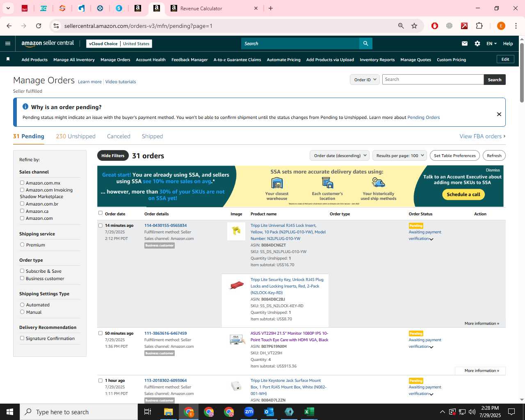
Task: Expand payment verification status for order 111-3863616-6467459
Action: click(x=431, y=347)
